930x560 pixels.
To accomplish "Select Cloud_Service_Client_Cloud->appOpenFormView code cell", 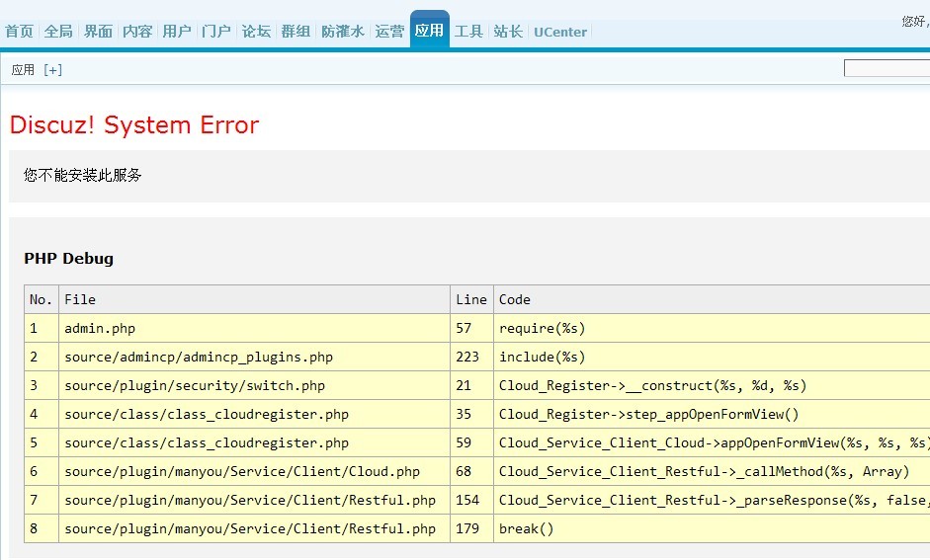I will [712, 442].
